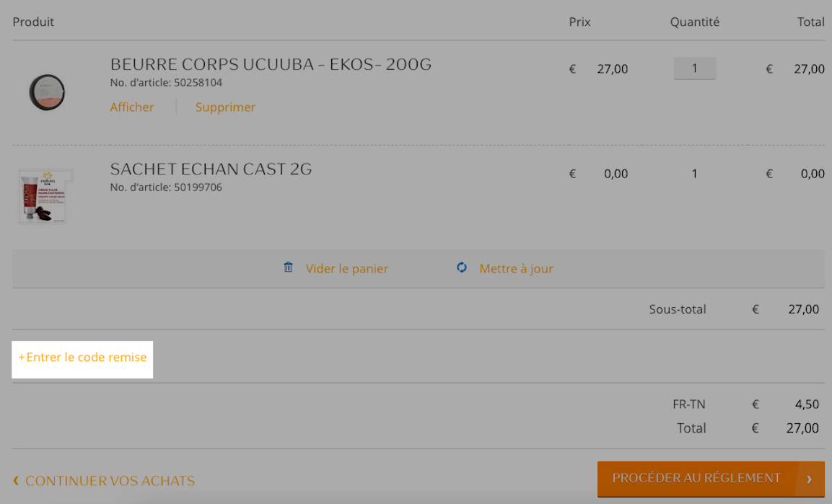Viewport: 832px width, 504px height.
Task: Click the Quantité column header
Action: click(x=695, y=22)
